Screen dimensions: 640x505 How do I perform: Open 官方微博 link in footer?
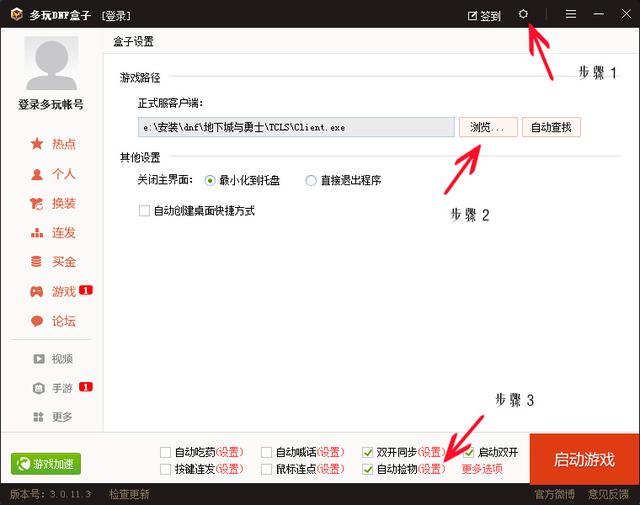555,494
